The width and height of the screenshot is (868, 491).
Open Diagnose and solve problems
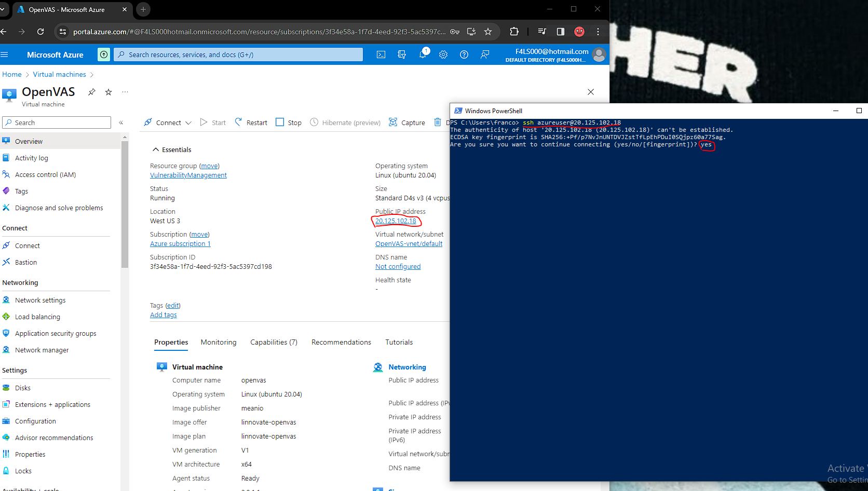60,208
